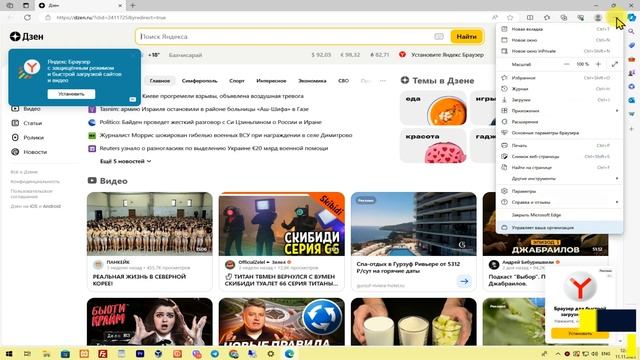The image size is (640, 360).
Task: Open the красота topic card
Action: (x=433, y=146)
